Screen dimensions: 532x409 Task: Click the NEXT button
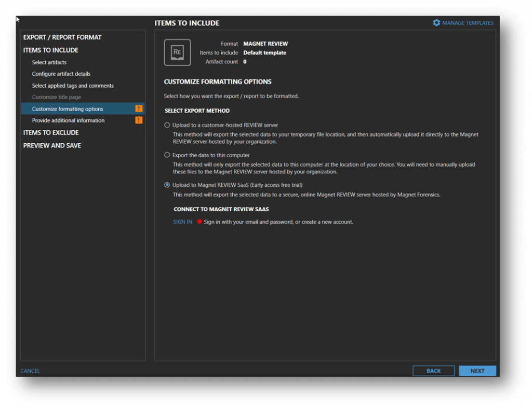click(x=477, y=371)
